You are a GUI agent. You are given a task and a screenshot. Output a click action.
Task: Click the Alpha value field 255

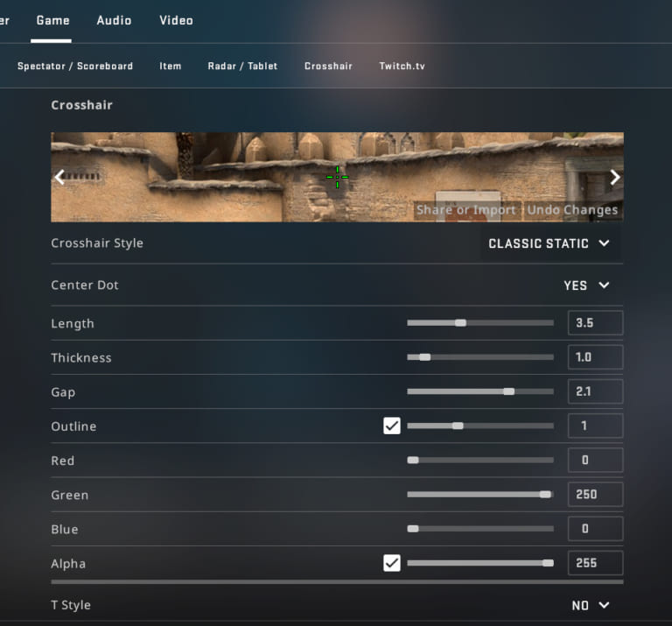(x=595, y=563)
